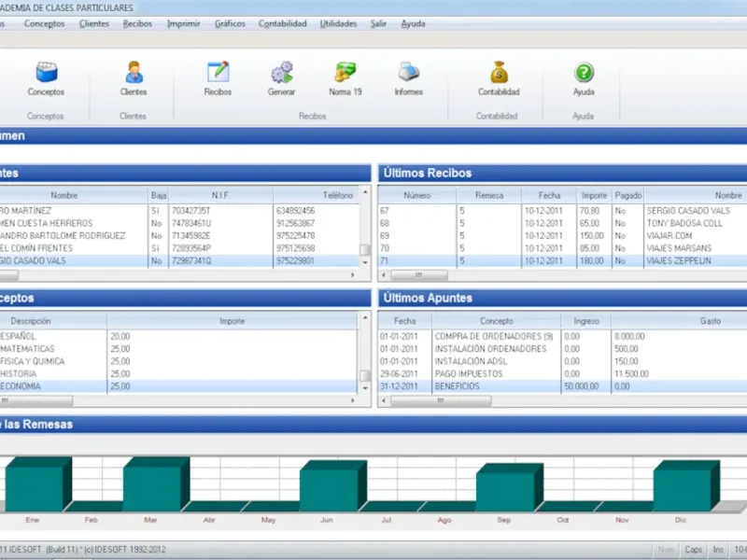
Task: Select the BENEFICIOS entry row
Action: [563, 386]
